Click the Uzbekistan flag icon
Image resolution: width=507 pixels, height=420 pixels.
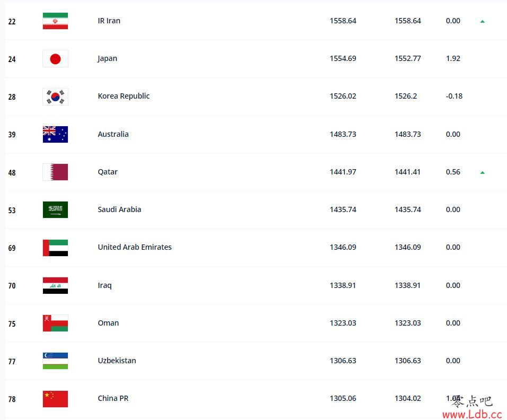[55, 361]
